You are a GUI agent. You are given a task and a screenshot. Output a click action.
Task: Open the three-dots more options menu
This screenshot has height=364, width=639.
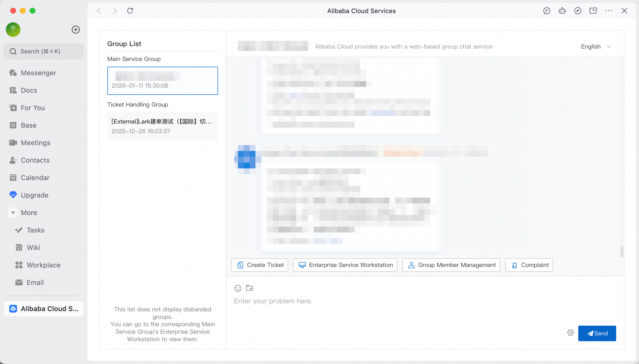coord(609,11)
